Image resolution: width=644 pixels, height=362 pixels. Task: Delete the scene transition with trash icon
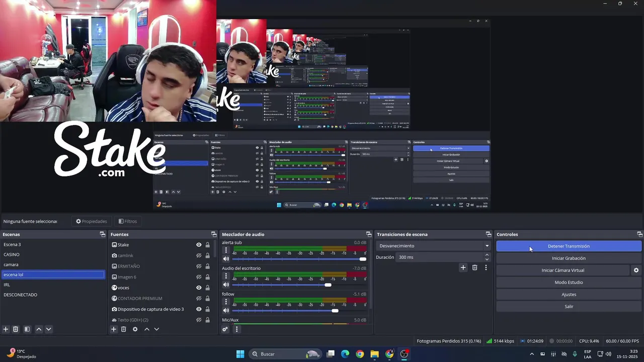(474, 267)
